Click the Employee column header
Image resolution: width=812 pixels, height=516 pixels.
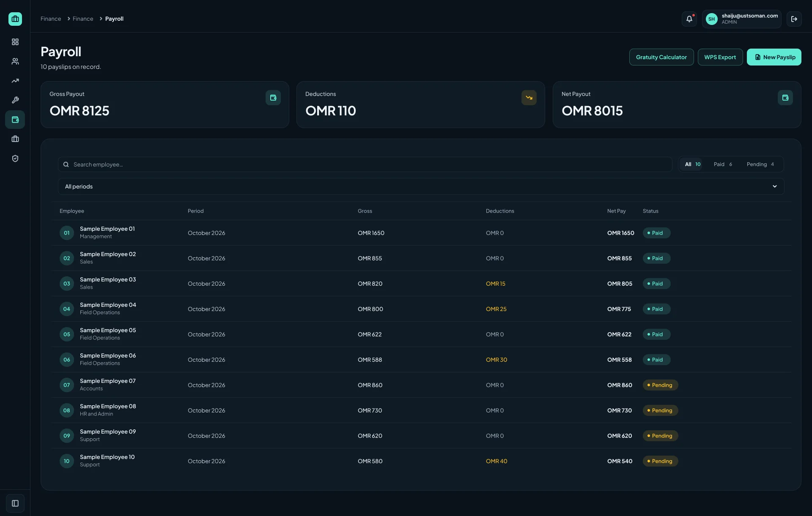[x=72, y=211]
